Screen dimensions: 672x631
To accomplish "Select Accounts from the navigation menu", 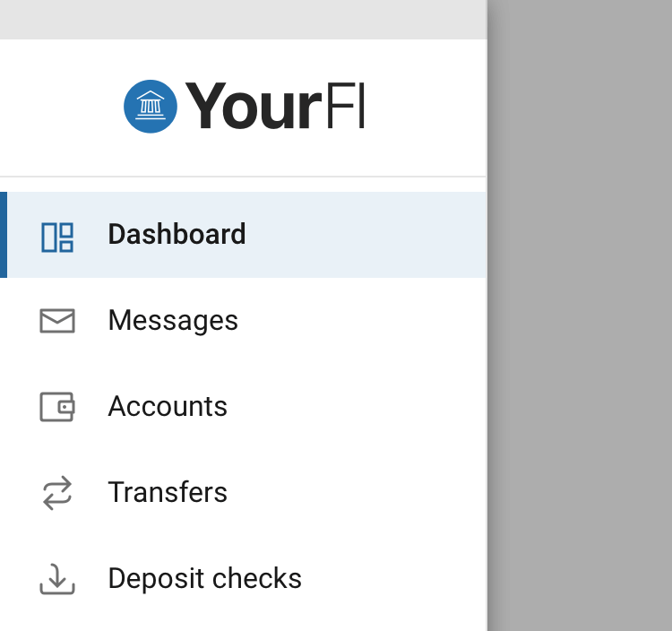I will pos(168,407).
